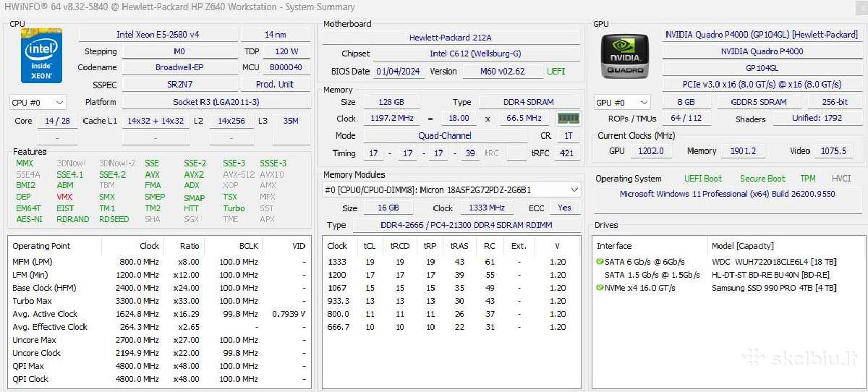Click the UEFI Boot label
The image size is (868, 392).
(703, 179)
